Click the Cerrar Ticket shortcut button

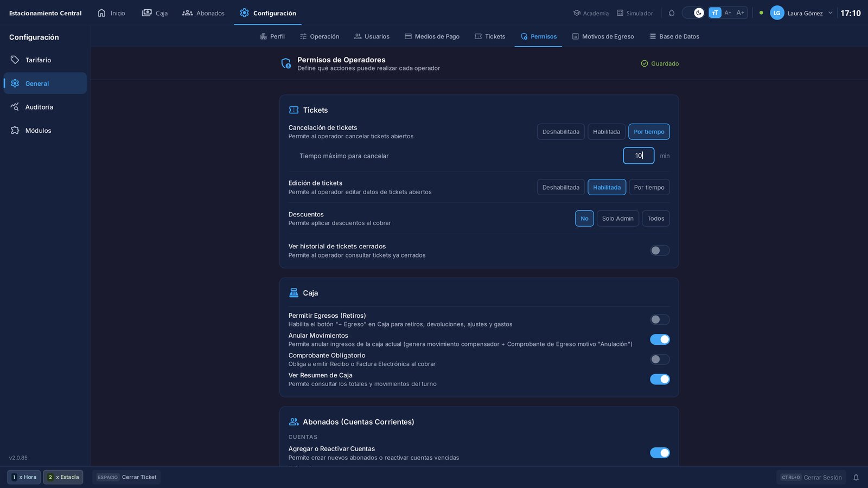[x=126, y=477]
